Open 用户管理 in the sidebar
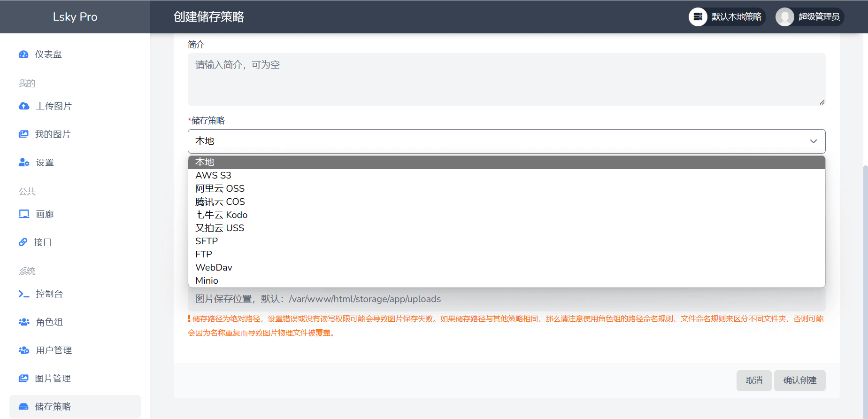Image resolution: width=868 pixels, height=419 pixels. (x=54, y=350)
